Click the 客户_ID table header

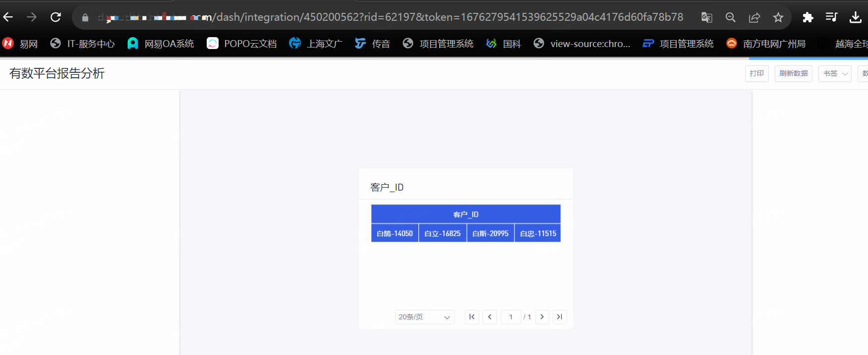click(x=466, y=214)
